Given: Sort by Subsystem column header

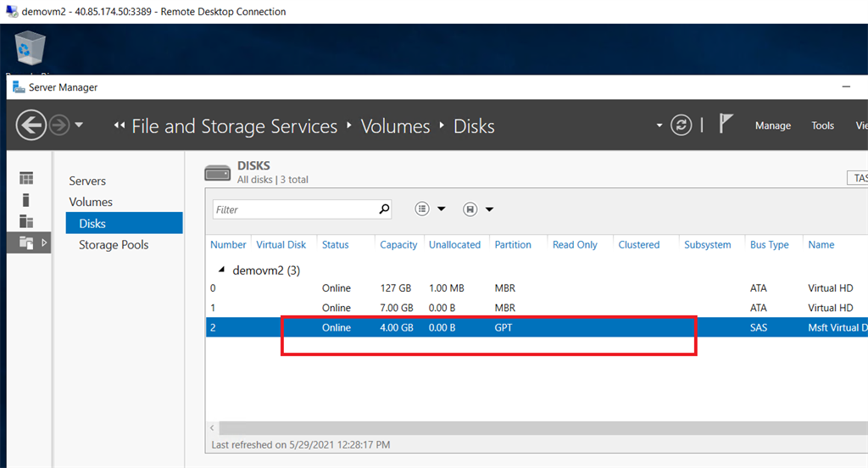Looking at the screenshot, I should [x=708, y=244].
